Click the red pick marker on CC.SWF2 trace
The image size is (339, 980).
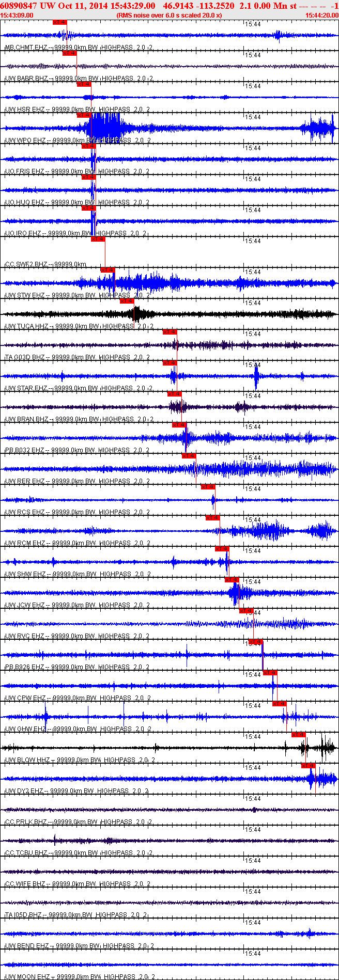pyautogui.click(x=98, y=239)
